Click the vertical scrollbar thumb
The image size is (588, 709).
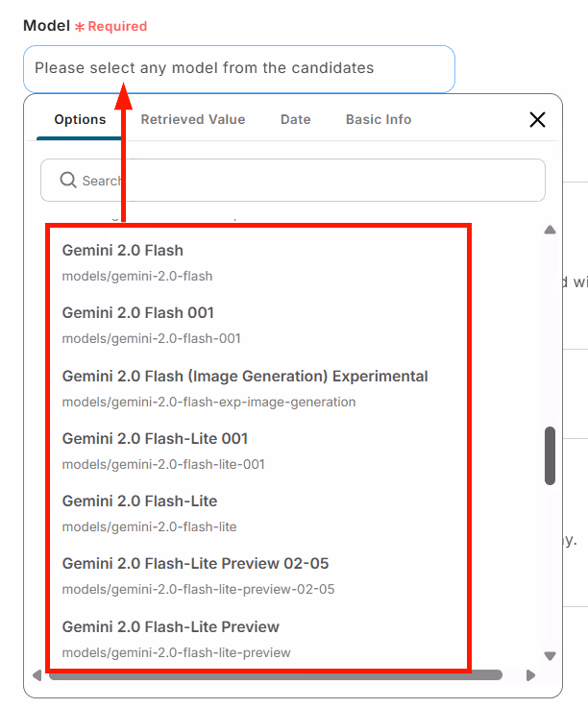click(550, 455)
